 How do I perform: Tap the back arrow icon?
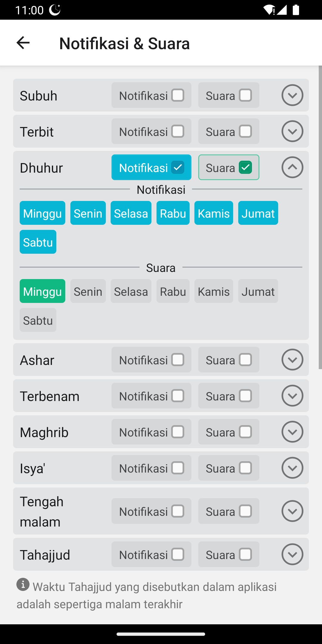click(23, 43)
